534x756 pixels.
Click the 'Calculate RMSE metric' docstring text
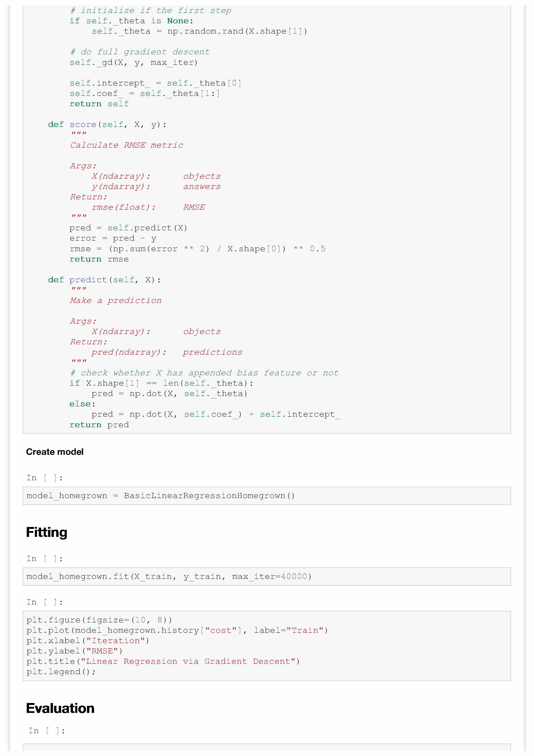click(126, 145)
